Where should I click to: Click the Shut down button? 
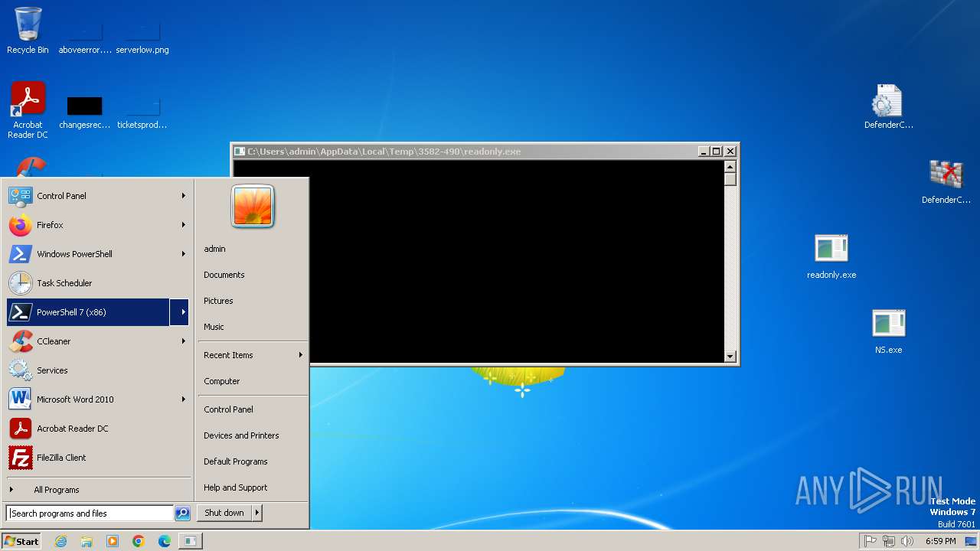coord(224,513)
